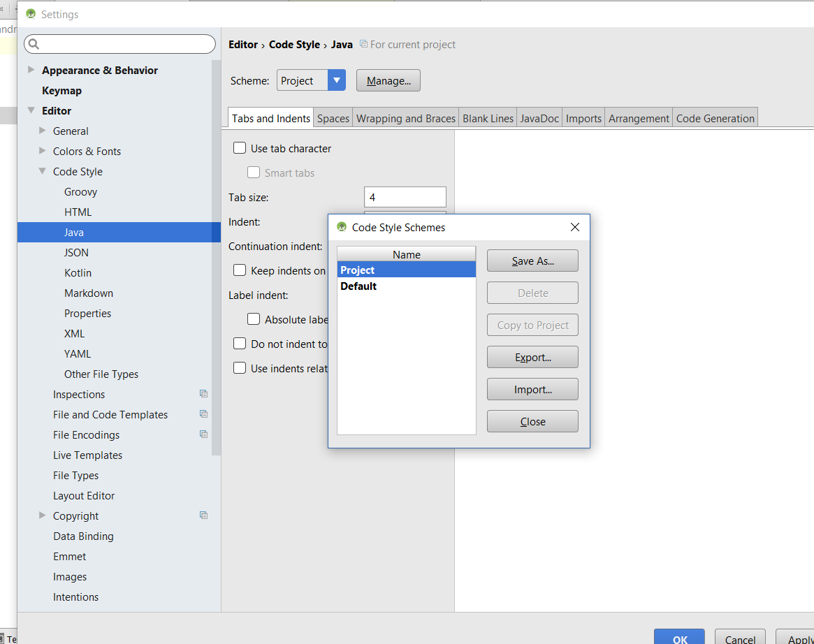Viewport: 814px width, 644px height.
Task: Click the project-scope icon beside File and Code Templates
Action: 203,414
